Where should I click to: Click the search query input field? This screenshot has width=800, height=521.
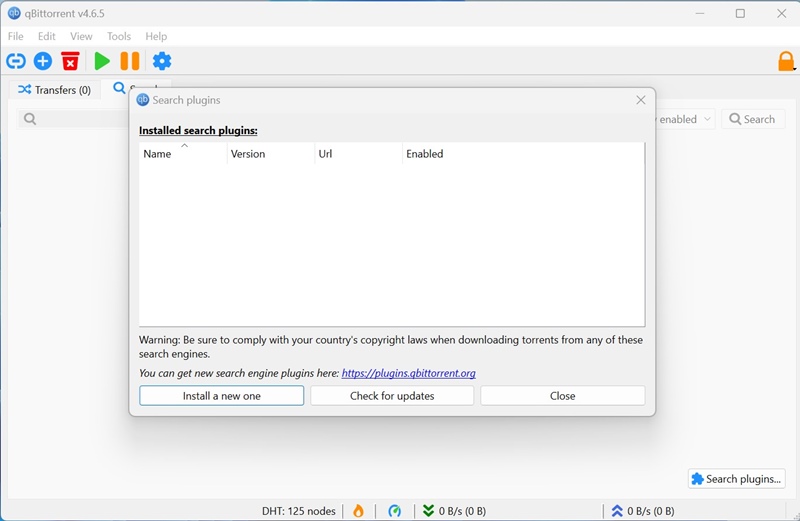coord(73,119)
